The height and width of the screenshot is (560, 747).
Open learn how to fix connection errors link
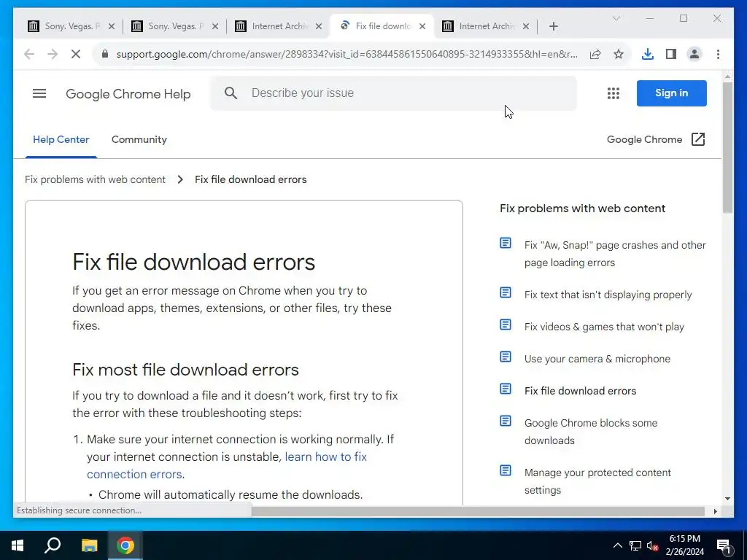pos(227,465)
